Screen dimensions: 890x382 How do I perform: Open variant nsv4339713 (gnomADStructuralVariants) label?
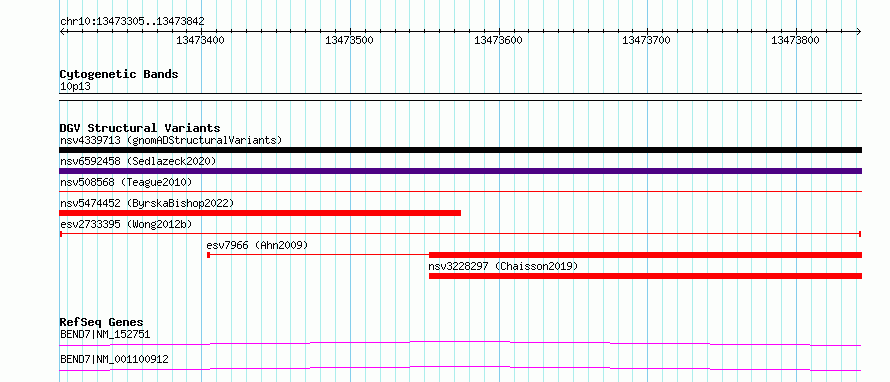coord(171,140)
